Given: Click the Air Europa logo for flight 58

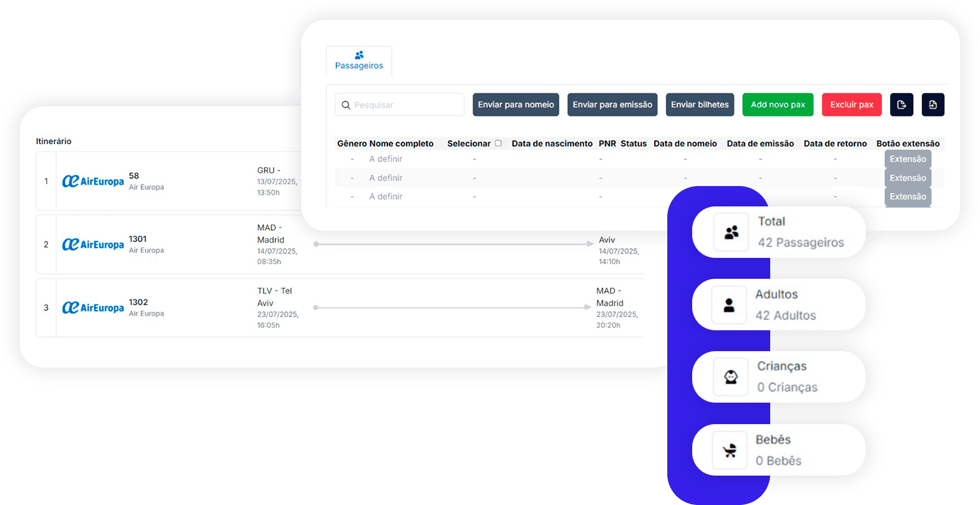Looking at the screenshot, I should point(93,182).
